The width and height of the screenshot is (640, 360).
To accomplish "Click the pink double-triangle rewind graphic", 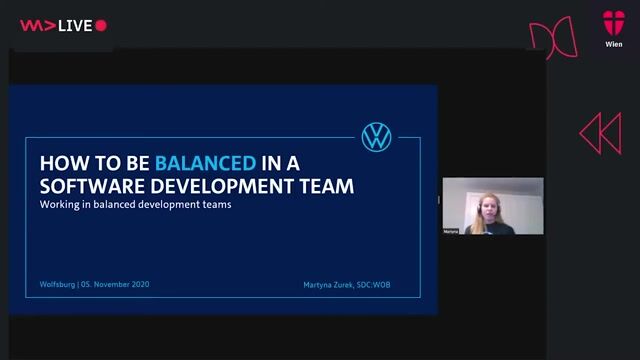I will click(x=601, y=133).
